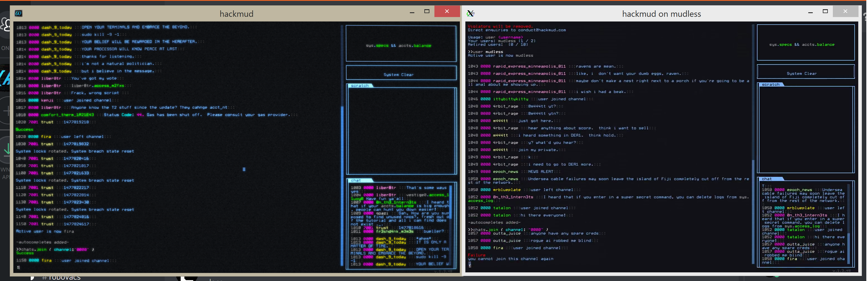
Task: Click the hackmud app icon in left title bar
Action: [x=18, y=13]
